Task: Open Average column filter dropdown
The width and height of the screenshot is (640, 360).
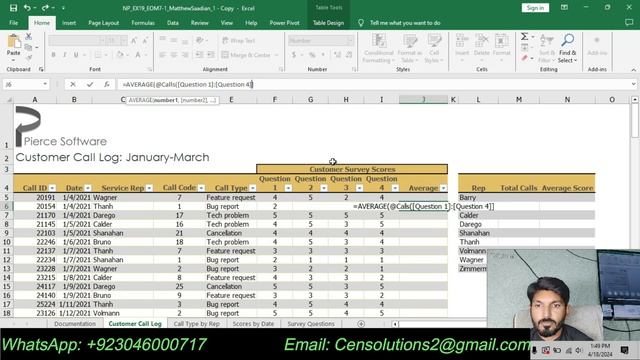Action: [x=443, y=188]
